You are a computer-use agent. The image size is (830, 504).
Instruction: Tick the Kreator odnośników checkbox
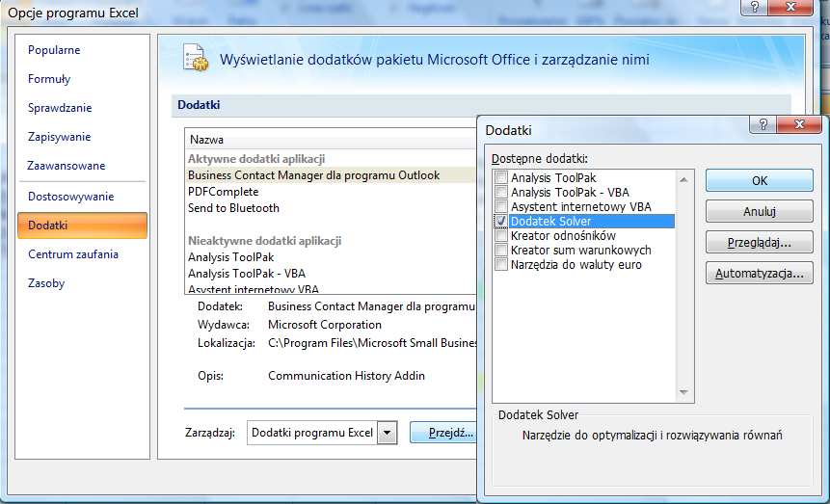click(x=500, y=235)
